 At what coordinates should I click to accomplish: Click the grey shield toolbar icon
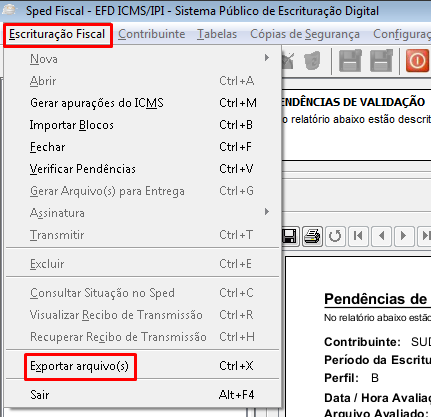point(312,61)
